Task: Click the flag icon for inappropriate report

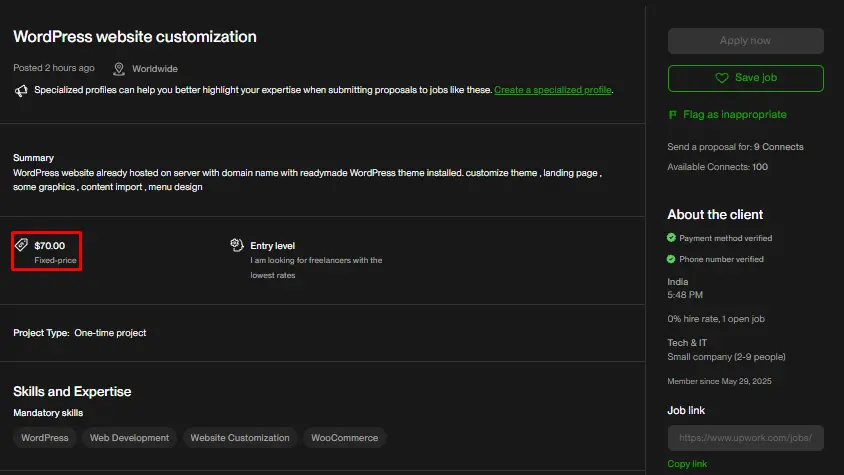Action: [x=673, y=115]
